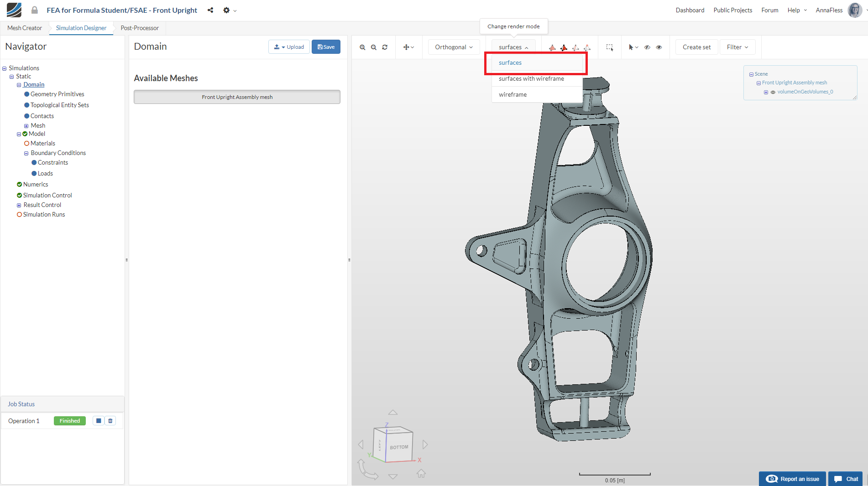Click the filled tetrahedron render quality icon
Screen dimensions: 868x486
coord(552,47)
